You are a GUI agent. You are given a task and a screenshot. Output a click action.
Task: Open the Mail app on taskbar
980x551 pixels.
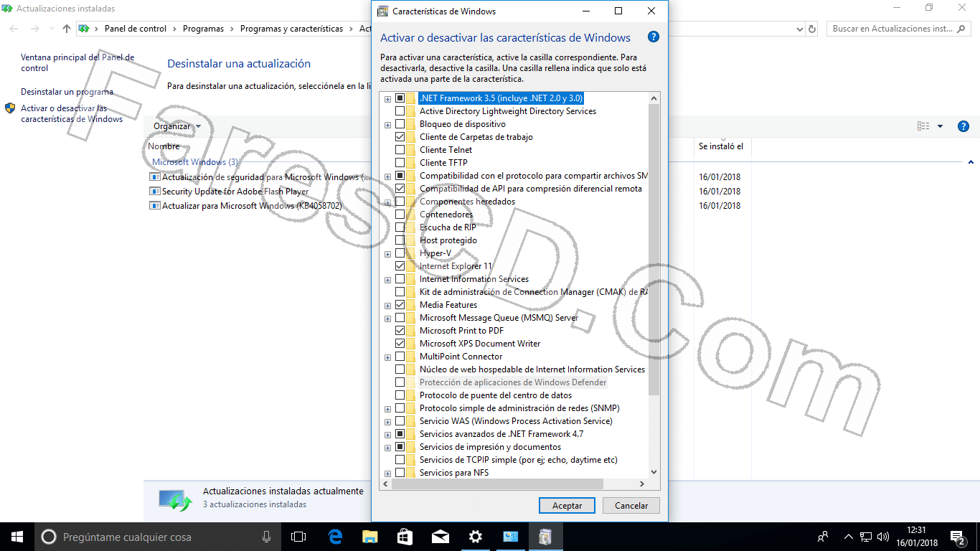tap(440, 537)
